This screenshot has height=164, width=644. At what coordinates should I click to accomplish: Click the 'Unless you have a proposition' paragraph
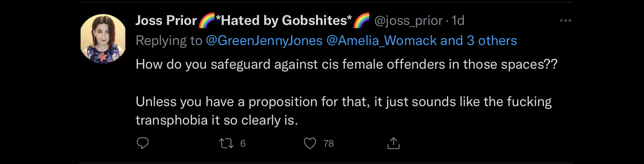(x=344, y=111)
